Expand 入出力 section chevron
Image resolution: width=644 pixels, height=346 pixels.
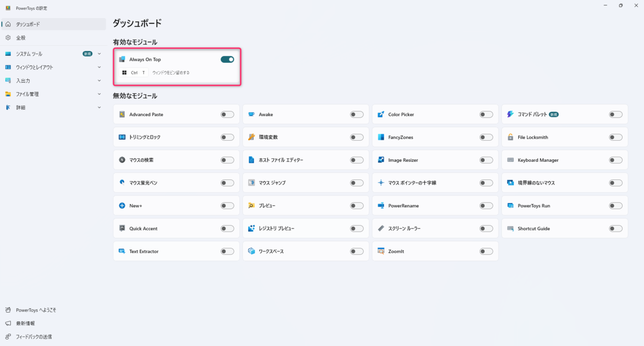pyautogui.click(x=99, y=81)
